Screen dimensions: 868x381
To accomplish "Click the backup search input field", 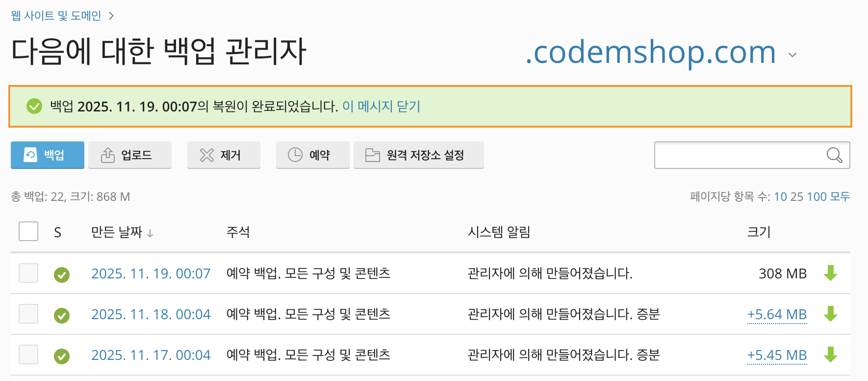I will [x=738, y=155].
